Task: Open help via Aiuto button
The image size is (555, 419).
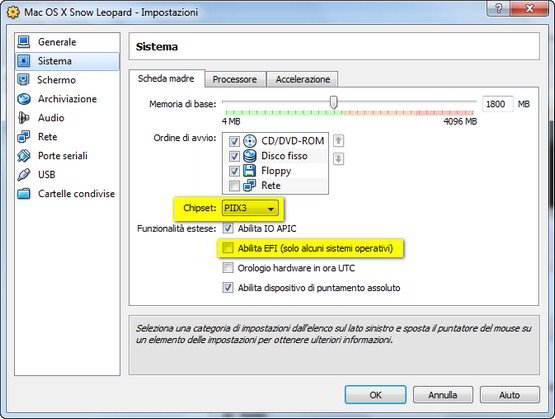Action: (510, 395)
